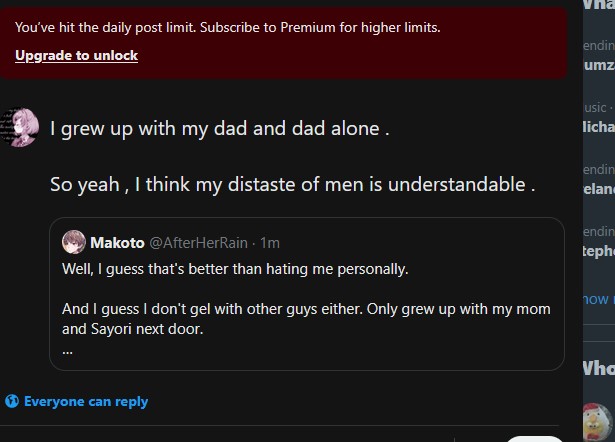
Task: Open Makoto's round avatar in quoted post
Action: pyautogui.click(x=74, y=242)
